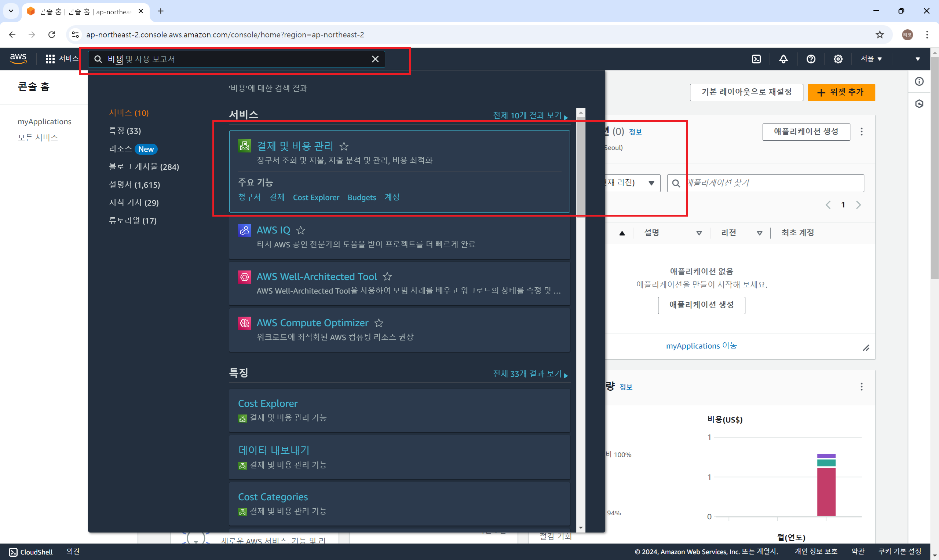939x560 pixels.
Task: Open notifications bell icon
Action: (x=783, y=59)
